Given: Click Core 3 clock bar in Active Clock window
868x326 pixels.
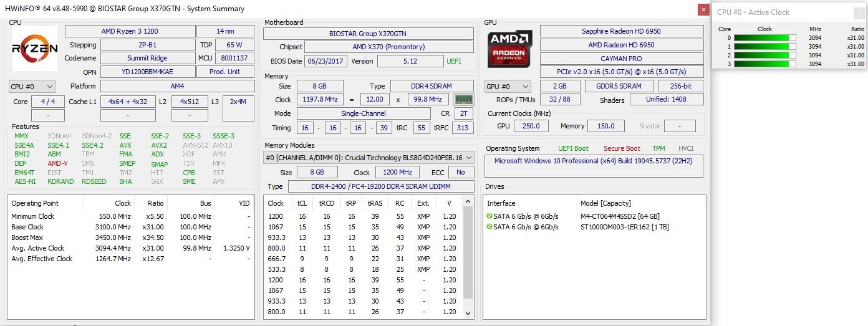Looking at the screenshot, I should pos(765,64).
